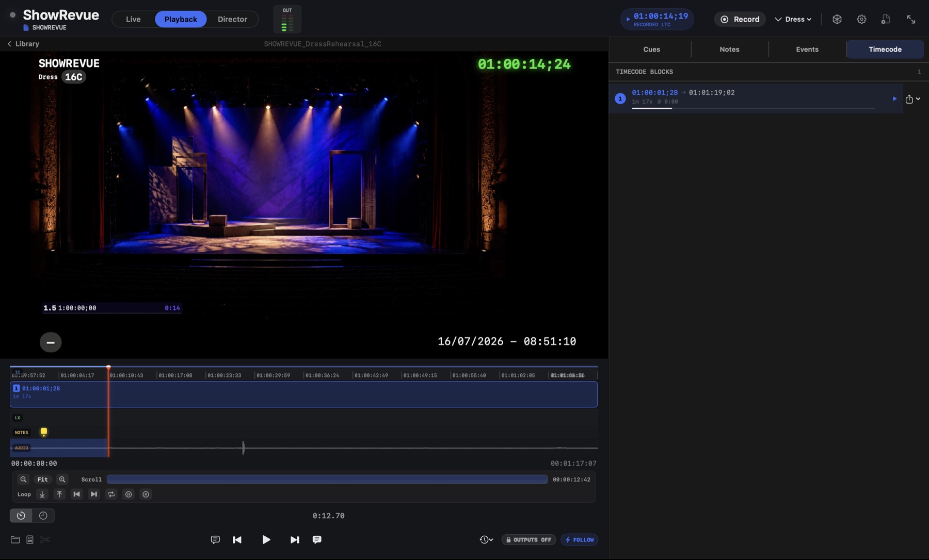Click the NOTES track label
Viewport: 929px width, 560px height.
tap(21, 433)
